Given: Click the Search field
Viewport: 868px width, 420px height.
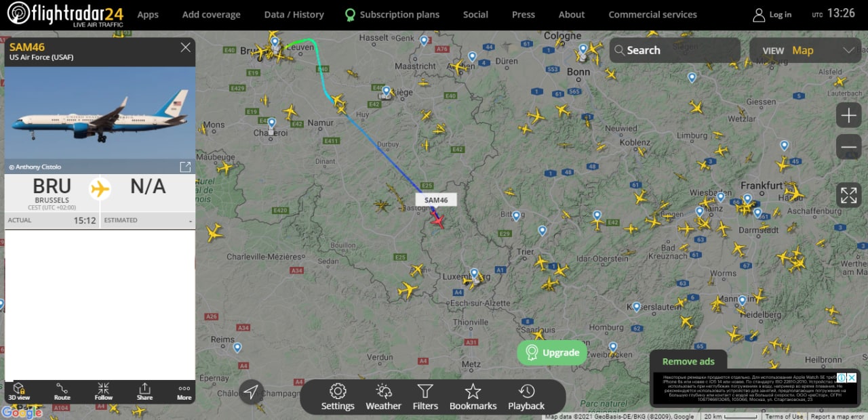Looking at the screenshot, I should pyautogui.click(x=675, y=50).
